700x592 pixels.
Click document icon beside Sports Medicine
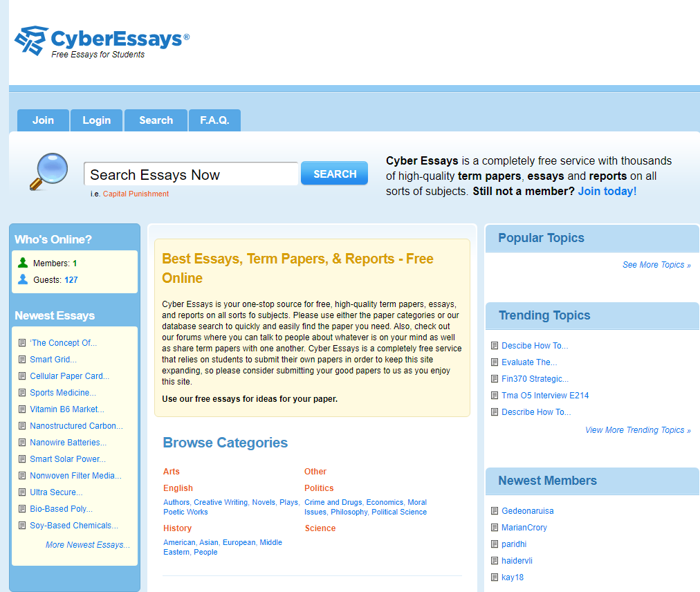point(22,392)
